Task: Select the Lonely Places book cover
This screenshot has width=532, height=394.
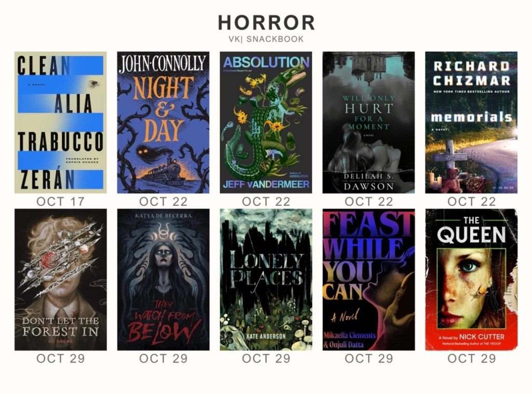Action: coord(266,280)
